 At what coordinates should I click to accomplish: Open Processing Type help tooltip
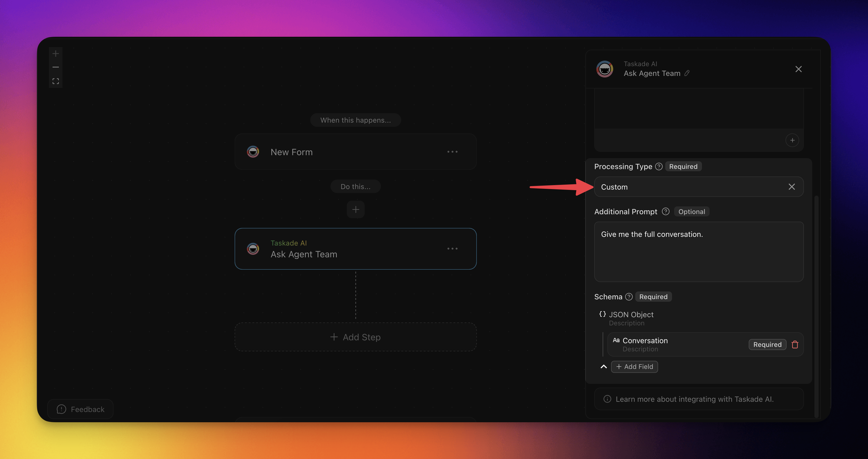click(x=659, y=166)
